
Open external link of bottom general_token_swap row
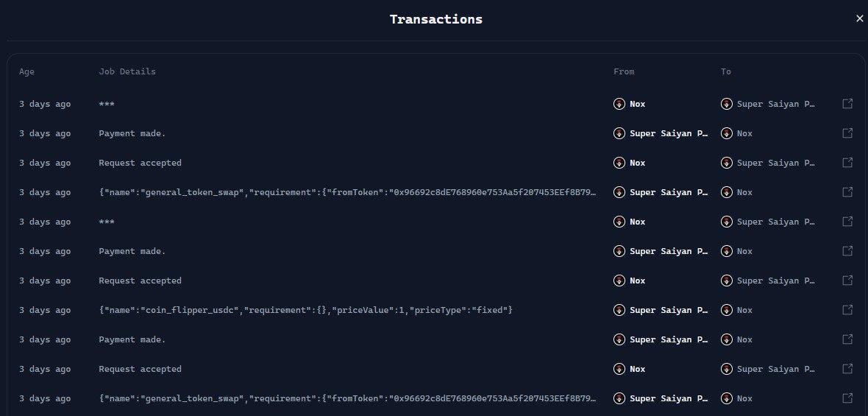[x=847, y=398]
